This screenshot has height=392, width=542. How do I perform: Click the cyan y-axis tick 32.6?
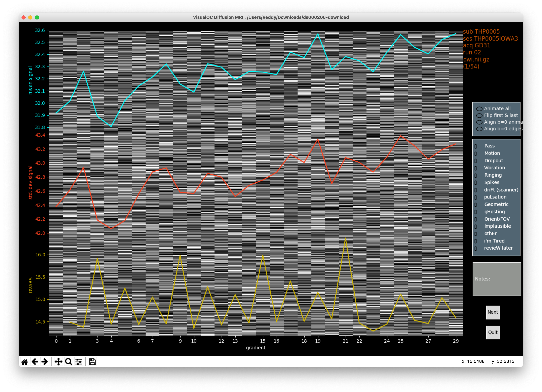(x=40, y=30)
